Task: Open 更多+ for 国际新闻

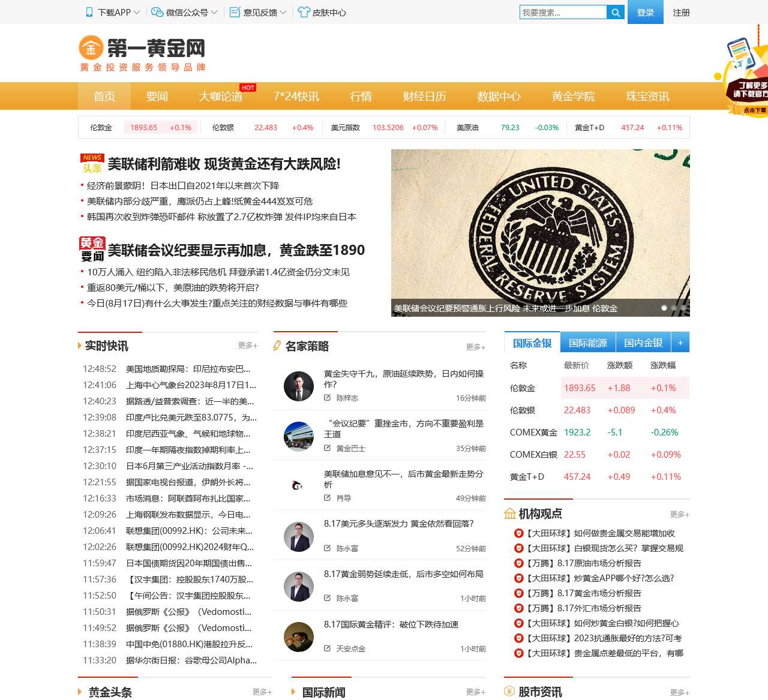Action: [475, 692]
